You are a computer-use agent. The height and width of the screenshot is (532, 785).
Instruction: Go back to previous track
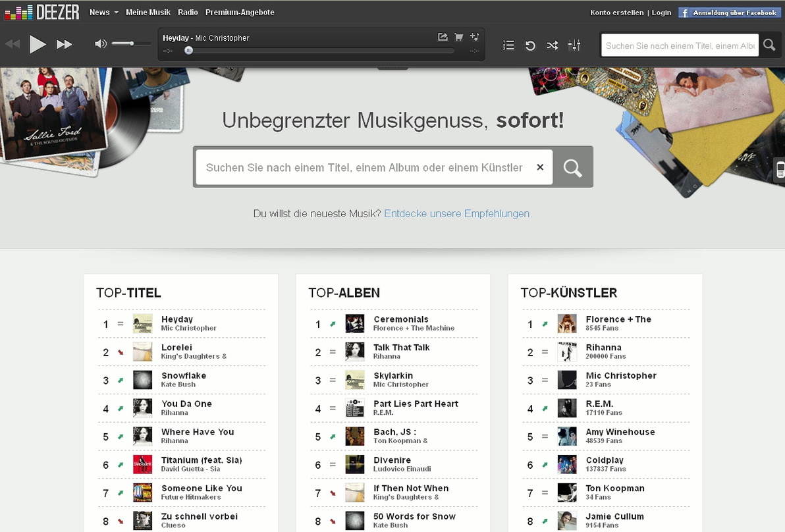click(x=13, y=45)
